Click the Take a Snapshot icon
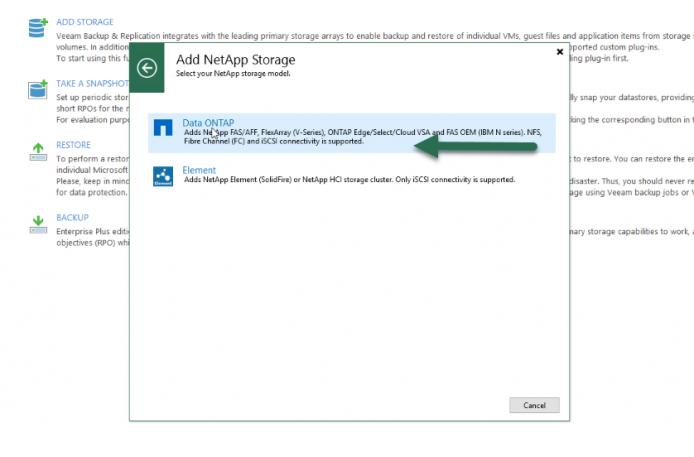The width and height of the screenshot is (694, 457). pos(38,89)
